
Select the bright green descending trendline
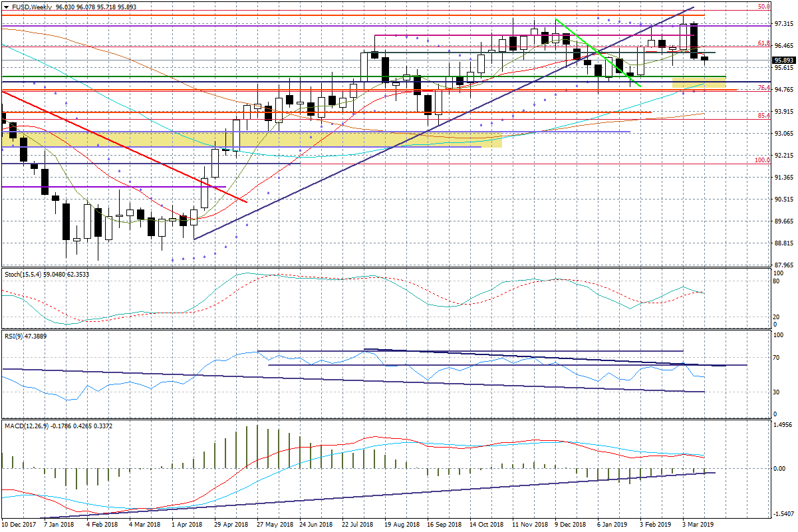[597, 52]
